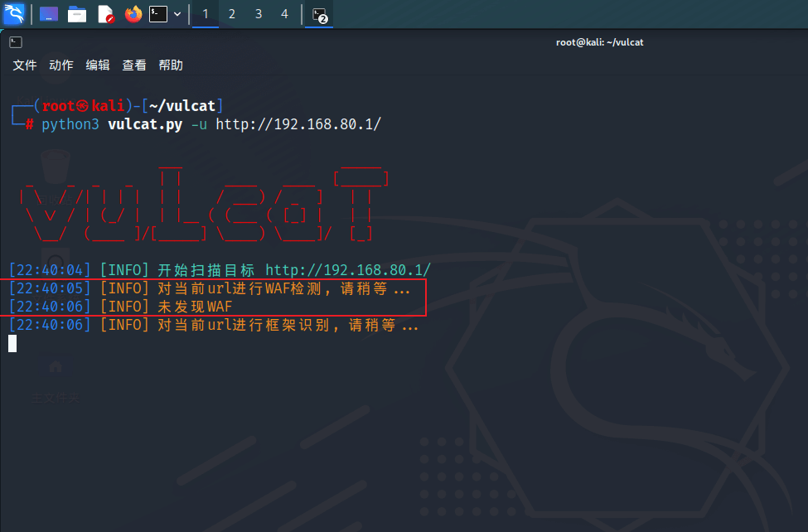Launch the text editor from the panel
The height and width of the screenshot is (532, 808).
point(105,14)
